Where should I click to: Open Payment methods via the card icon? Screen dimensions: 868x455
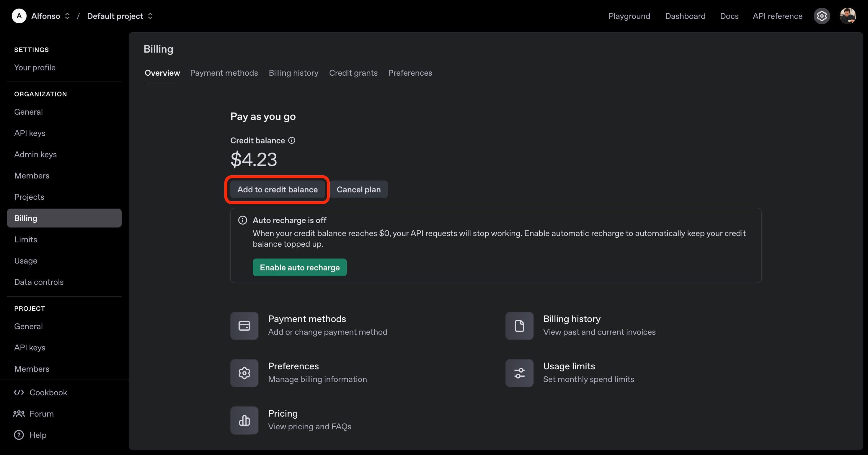pos(244,326)
